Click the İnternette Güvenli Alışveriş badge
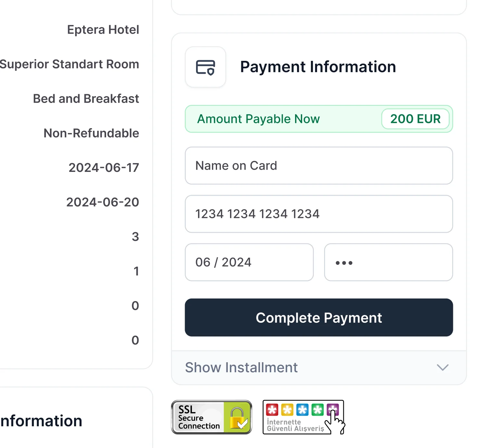Screen dimensions: 484x448 pyautogui.click(x=304, y=417)
